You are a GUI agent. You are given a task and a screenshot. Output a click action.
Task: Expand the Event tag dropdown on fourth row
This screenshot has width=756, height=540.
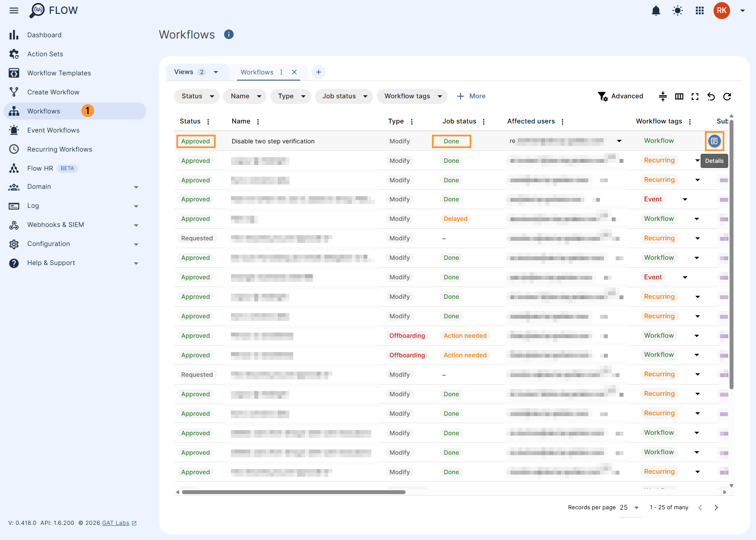pyautogui.click(x=685, y=199)
